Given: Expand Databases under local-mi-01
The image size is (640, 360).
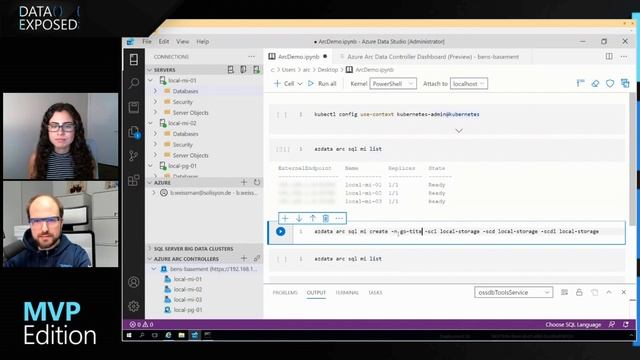Looking at the screenshot, I should pyautogui.click(x=156, y=91).
